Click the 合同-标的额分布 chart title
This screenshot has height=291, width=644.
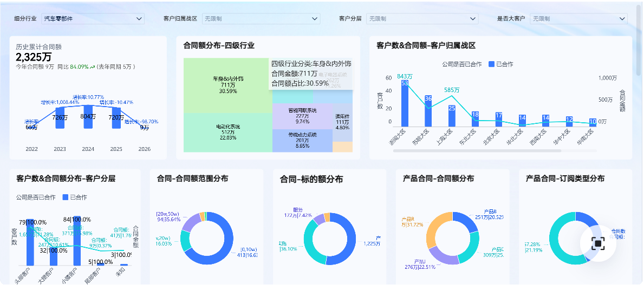tap(311, 180)
